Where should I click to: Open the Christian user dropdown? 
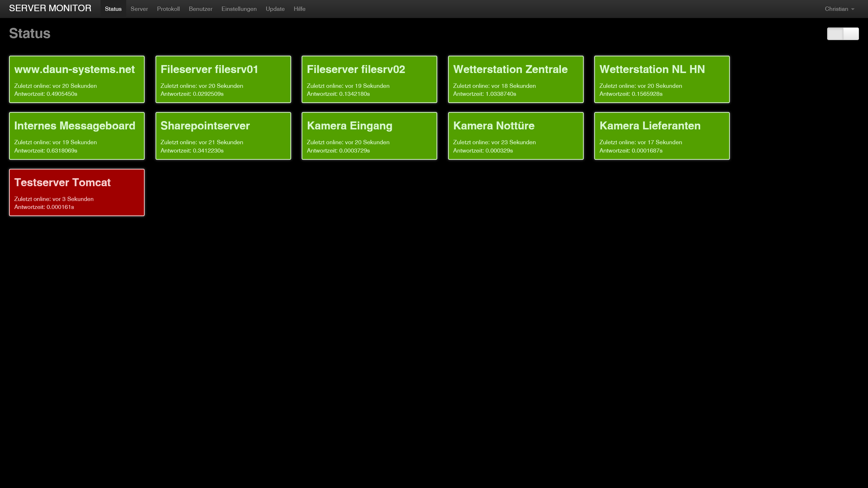pos(839,9)
